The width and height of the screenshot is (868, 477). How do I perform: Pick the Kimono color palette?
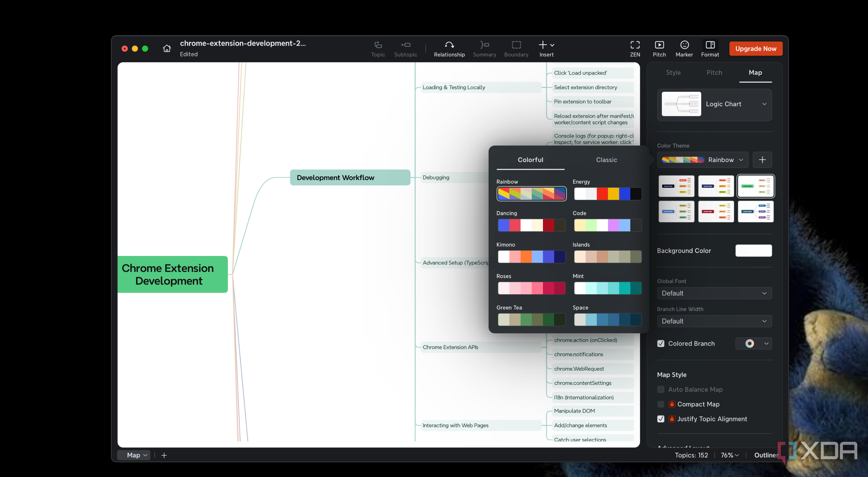531,257
